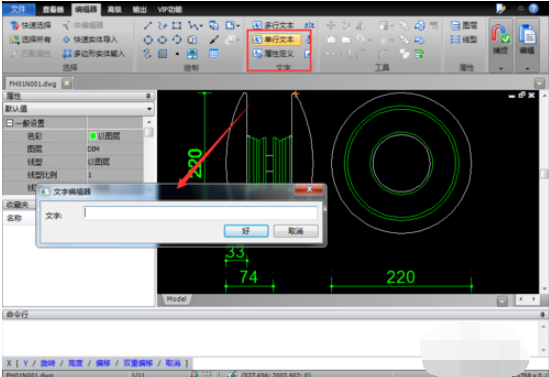The image size is (549, 377).
Task: Select the circle tool in draw group
Action: 148,40
